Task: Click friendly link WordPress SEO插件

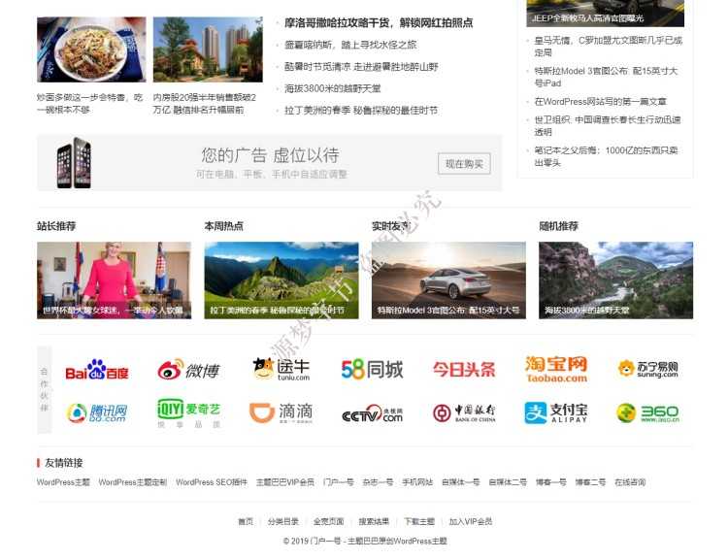Action: pos(212,482)
